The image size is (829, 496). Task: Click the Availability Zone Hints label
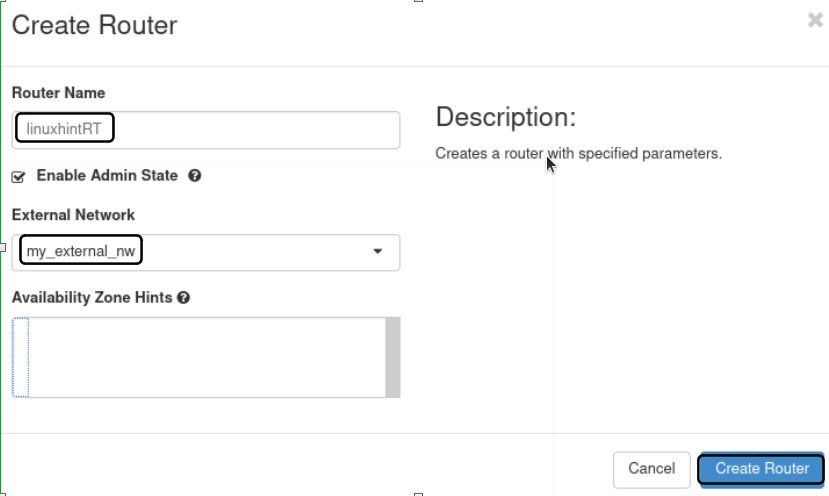(92, 298)
